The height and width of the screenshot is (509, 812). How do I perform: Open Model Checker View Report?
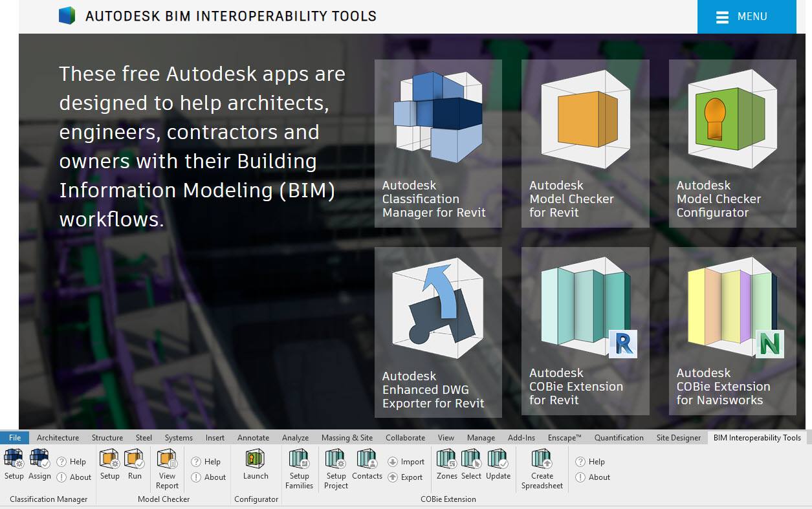coord(167,470)
